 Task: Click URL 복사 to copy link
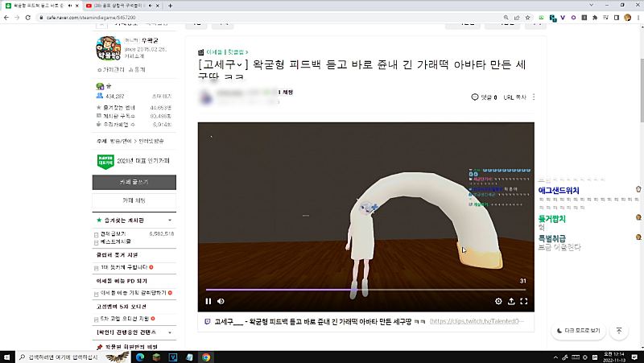(x=514, y=97)
